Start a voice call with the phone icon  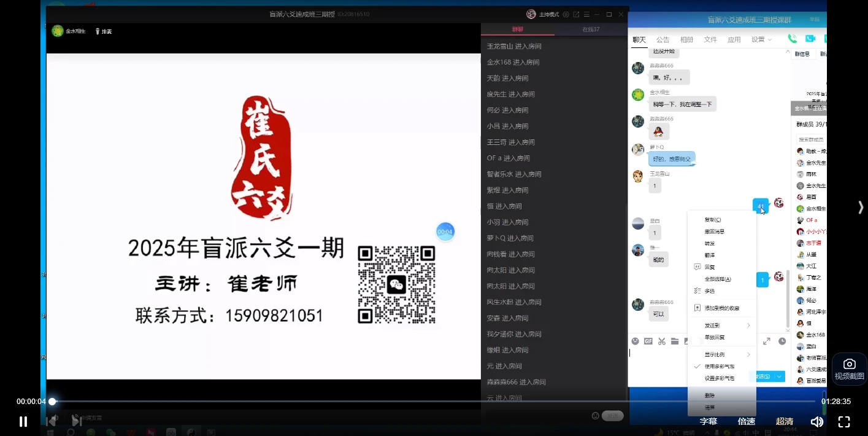(x=792, y=38)
